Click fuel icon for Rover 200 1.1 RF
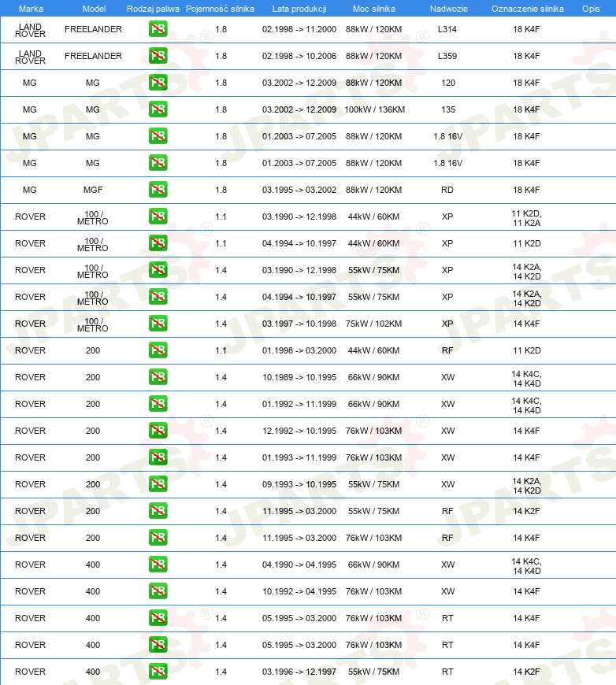Viewport: 616px width, 685px height. pyautogui.click(x=158, y=350)
